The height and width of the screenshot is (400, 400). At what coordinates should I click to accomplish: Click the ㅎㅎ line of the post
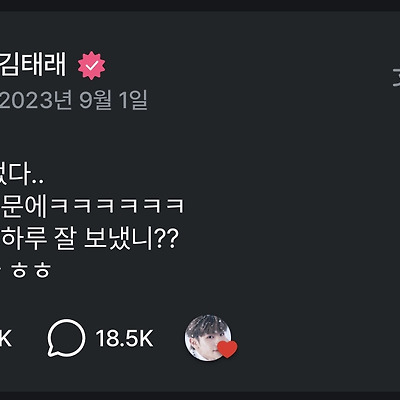(x=25, y=270)
